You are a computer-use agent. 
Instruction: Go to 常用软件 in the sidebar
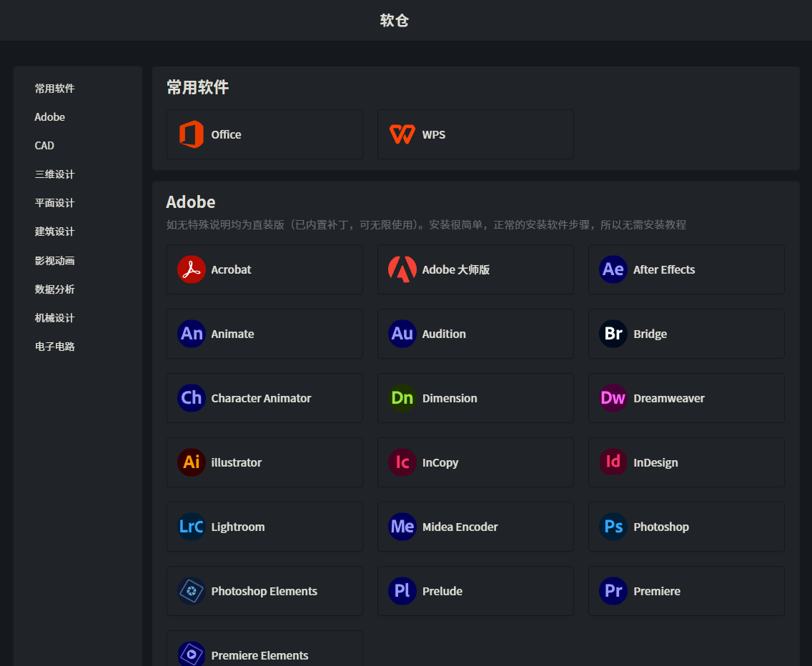coord(55,89)
